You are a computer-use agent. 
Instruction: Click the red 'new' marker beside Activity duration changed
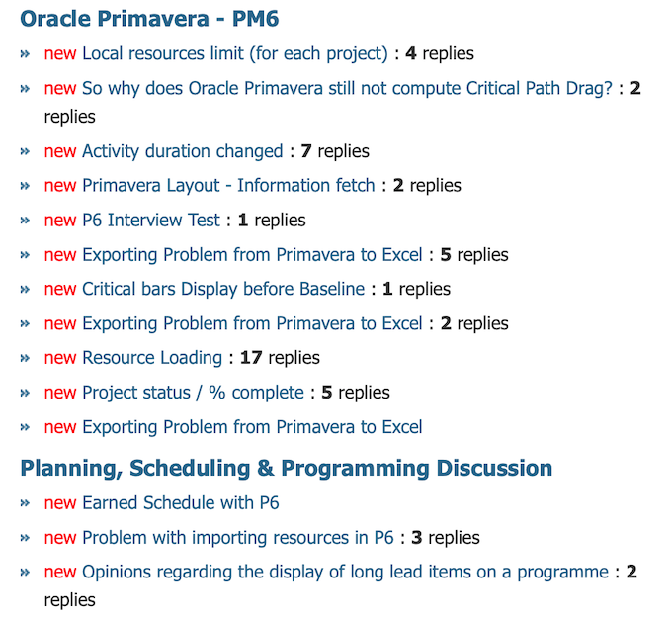[60, 152]
